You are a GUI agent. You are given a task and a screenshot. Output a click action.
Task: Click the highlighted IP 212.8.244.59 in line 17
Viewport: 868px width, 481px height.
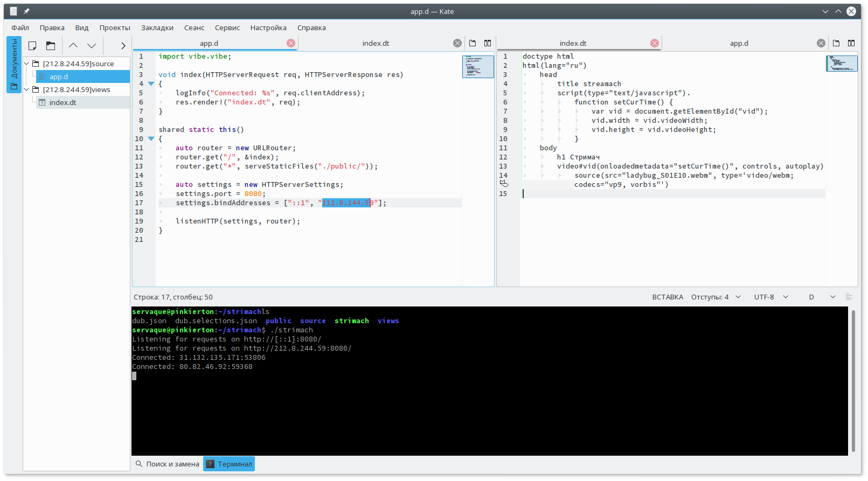[x=348, y=203]
